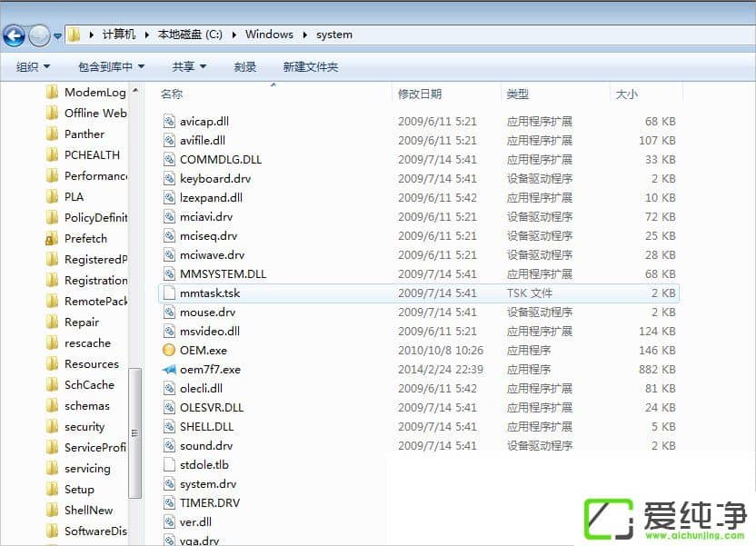Select the mciavi.drv file icon
756x546 pixels.
click(169, 216)
